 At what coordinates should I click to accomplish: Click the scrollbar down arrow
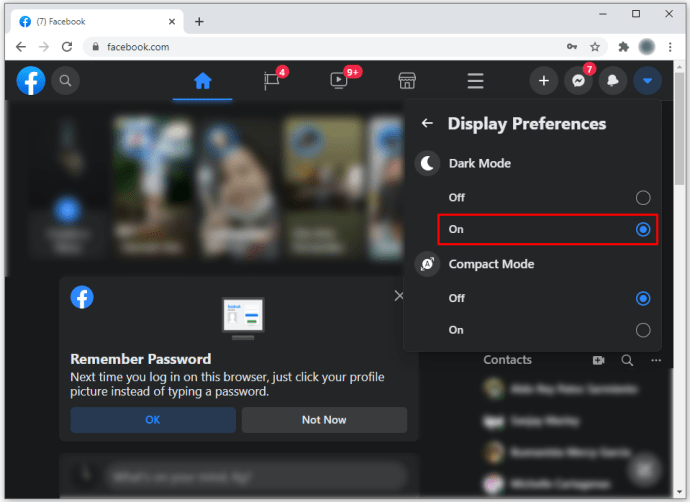[x=679, y=492]
